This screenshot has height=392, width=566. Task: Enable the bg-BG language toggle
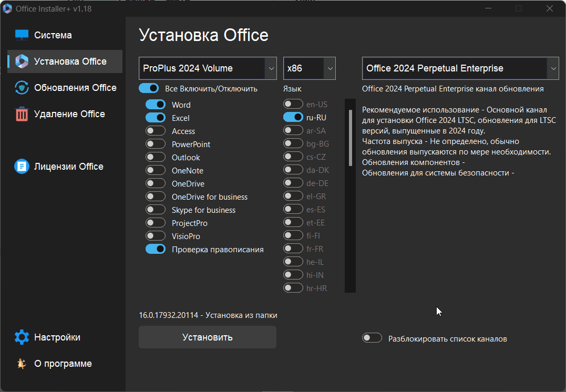pyautogui.click(x=293, y=143)
